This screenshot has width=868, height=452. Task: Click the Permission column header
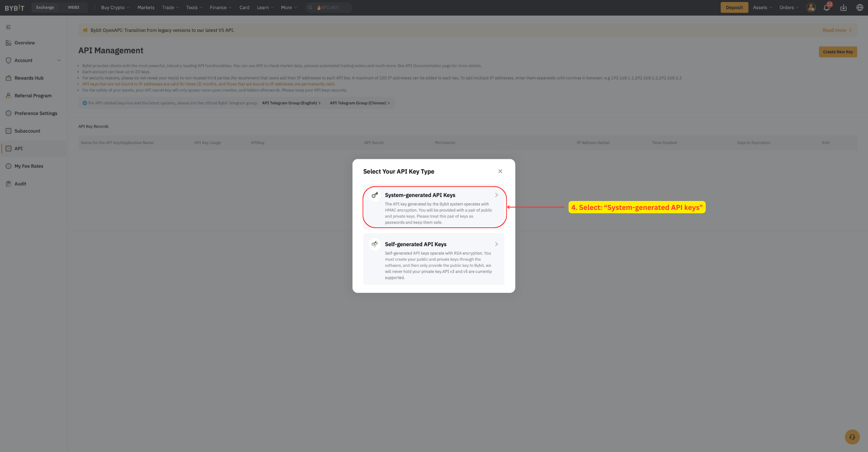[x=445, y=143]
